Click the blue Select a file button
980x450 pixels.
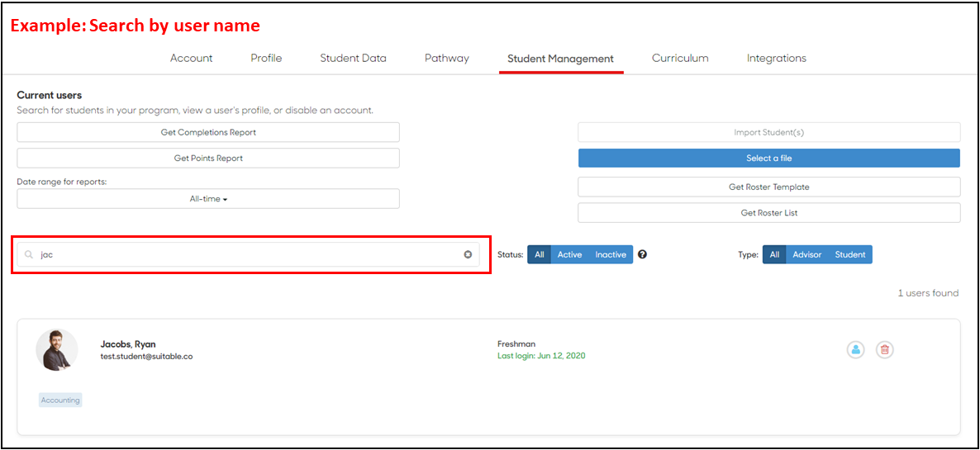pos(768,158)
